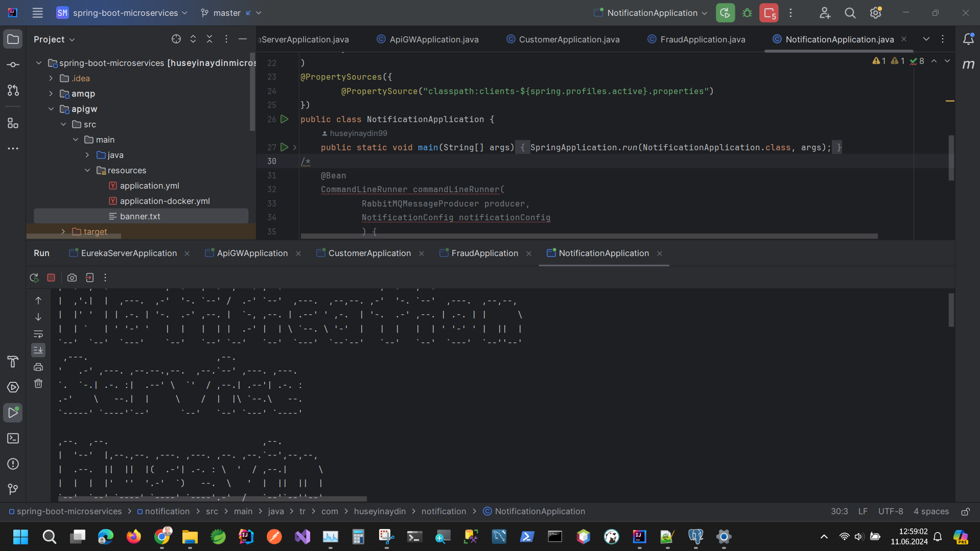
Task: Collapse the resources folder
Action: pyautogui.click(x=87, y=170)
